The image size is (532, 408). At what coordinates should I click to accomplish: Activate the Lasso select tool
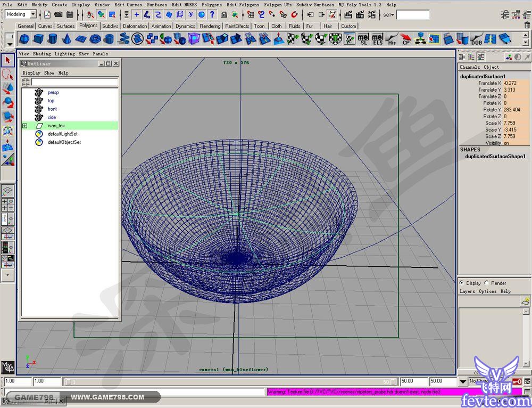7,74
